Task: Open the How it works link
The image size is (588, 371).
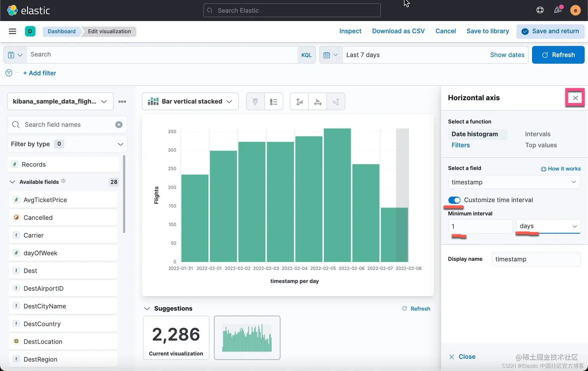Action: 560,169
